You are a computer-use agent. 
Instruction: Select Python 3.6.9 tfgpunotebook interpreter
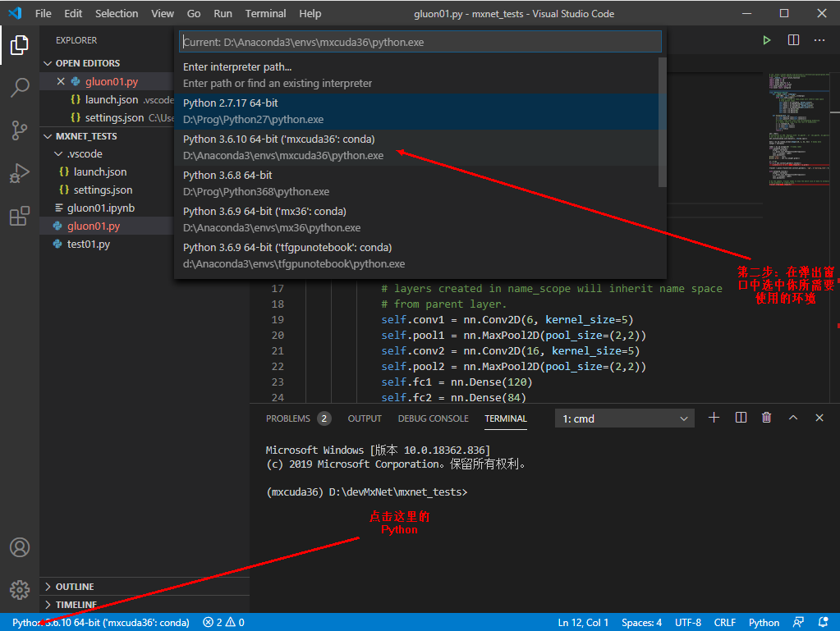tap(418, 255)
